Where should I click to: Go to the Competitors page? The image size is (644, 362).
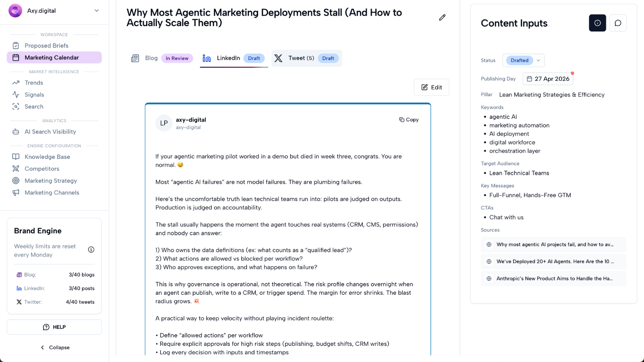coord(54,169)
